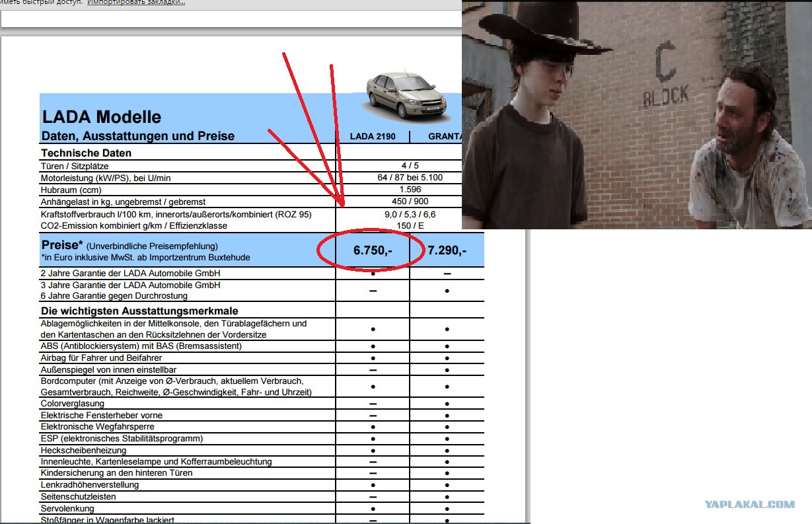Click 'Anhängelast in kg, ungebremst / gebremst'
This screenshot has height=524, width=812.
coord(123,202)
